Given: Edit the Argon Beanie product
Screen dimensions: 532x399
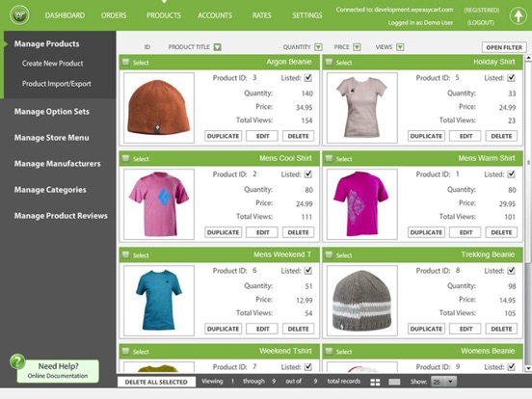Looking at the screenshot, I should tap(262, 136).
